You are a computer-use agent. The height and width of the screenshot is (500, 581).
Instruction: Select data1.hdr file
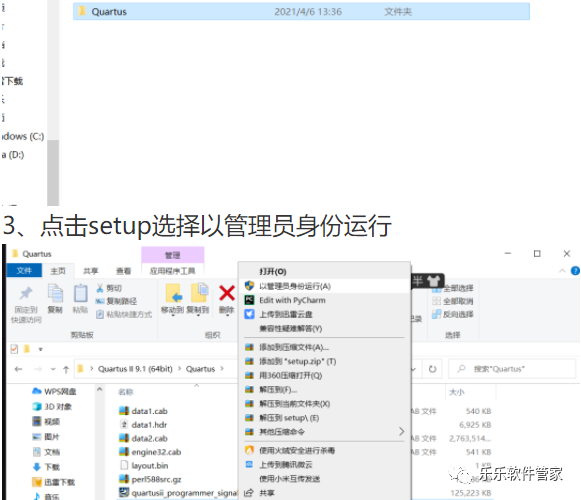pyautogui.click(x=143, y=425)
